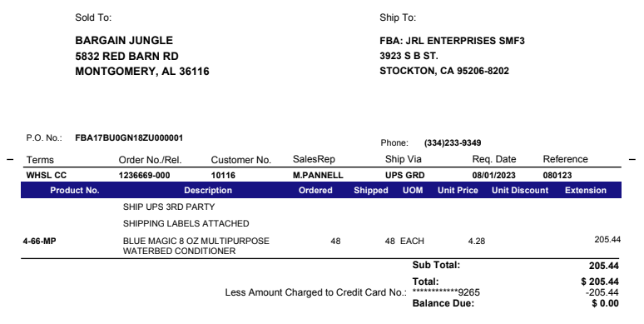Click the FBA: JRL ENTERPRISES SMF3 ship-to line
This screenshot has height=324, width=644.
[x=452, y=41]
